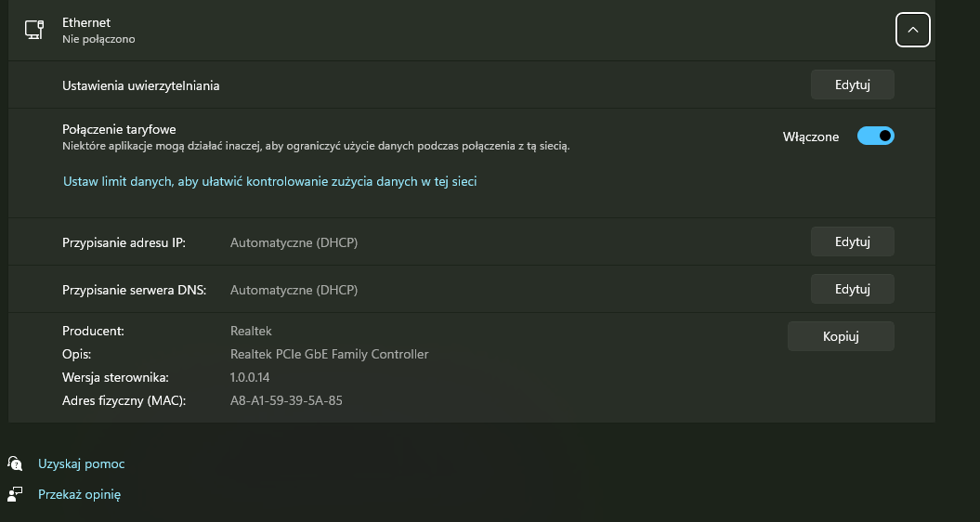Screen dimensions: 980x522
Task: Open the Przekaż opinię link
Action: click(79, 495)
